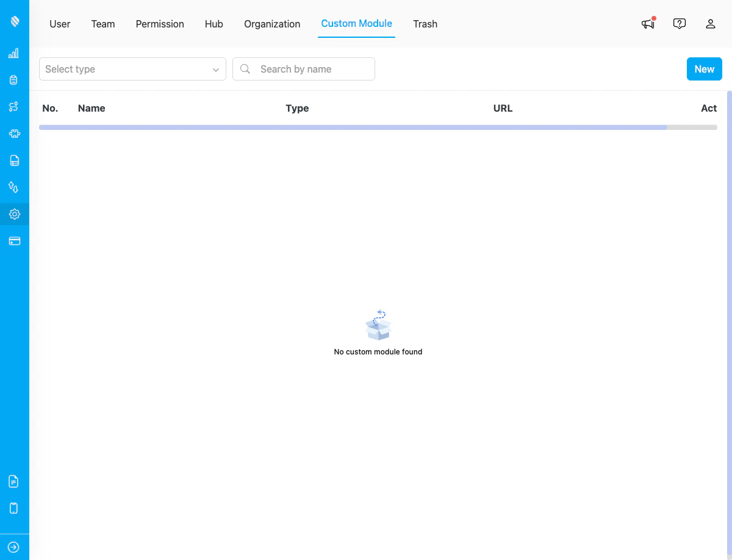Click the Type column header
This screenshot has height=560, width=732.
point(297,108)
